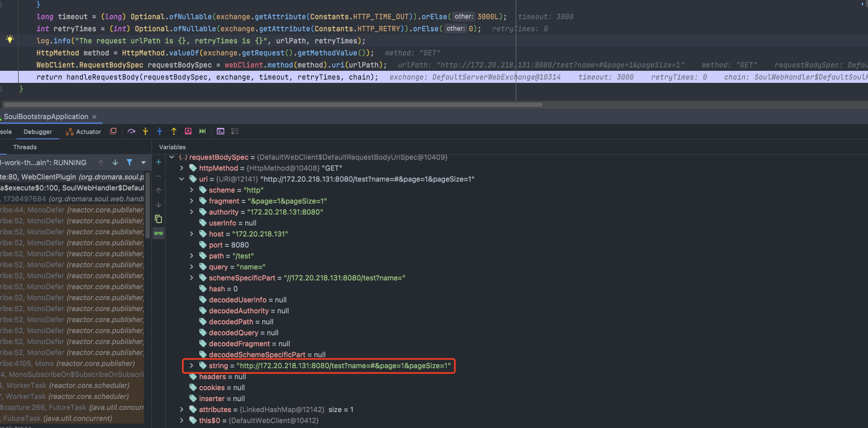Select the port = 8080 variable row
Screen dimensions: 868x428
[x=224, y=245]
